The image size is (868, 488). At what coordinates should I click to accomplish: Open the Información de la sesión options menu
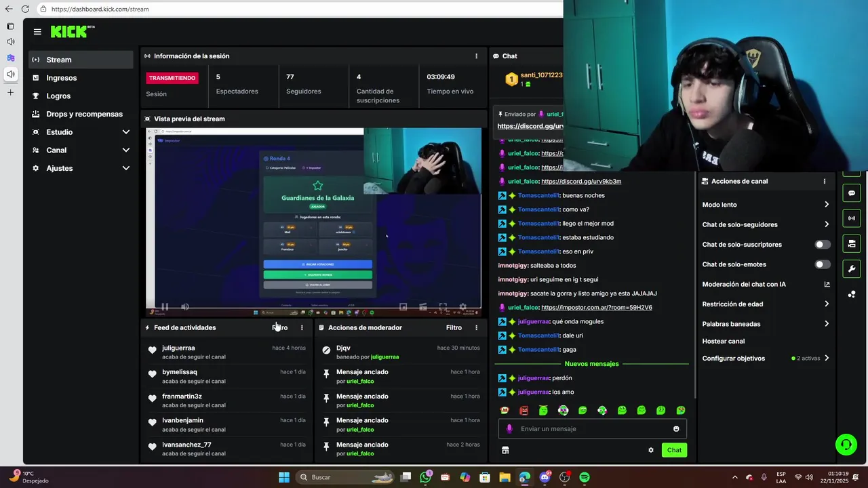pos(476,56)
